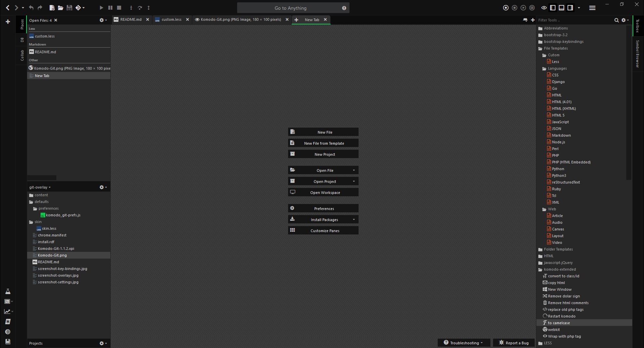The image size is (644, 348).
Task: Click the plus icon in left sidebar
Action: 8,22
